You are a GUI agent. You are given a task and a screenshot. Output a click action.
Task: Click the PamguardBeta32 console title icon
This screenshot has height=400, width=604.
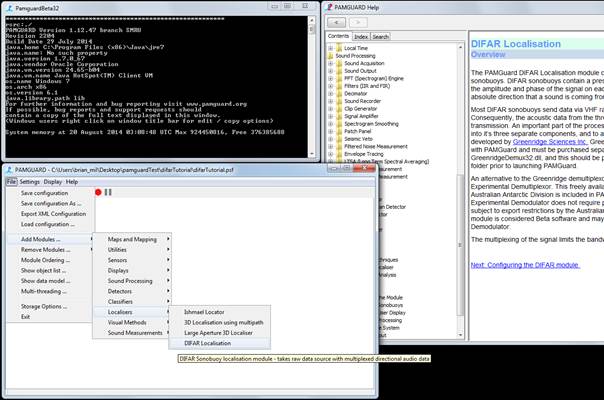point(9,8)
